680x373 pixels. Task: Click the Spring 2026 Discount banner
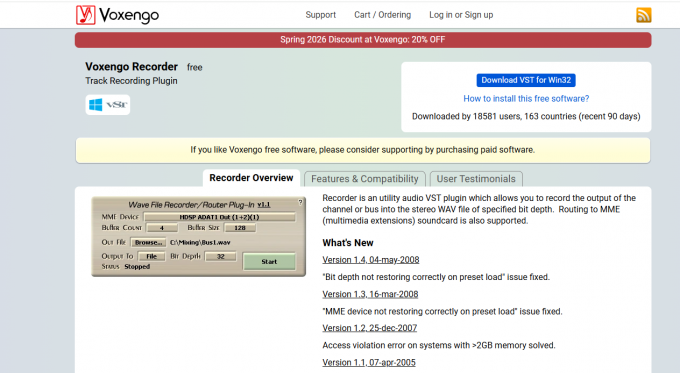pos(363,40)
